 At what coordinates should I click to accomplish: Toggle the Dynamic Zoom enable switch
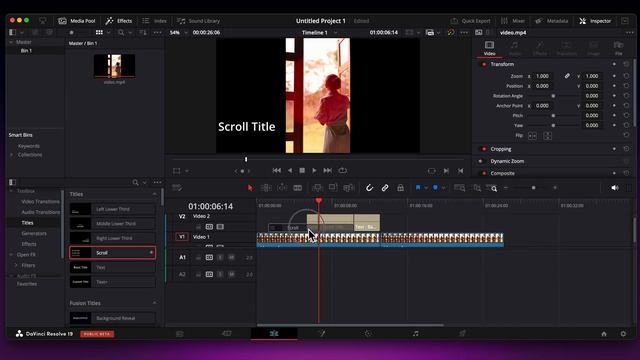tap(481, 161)
